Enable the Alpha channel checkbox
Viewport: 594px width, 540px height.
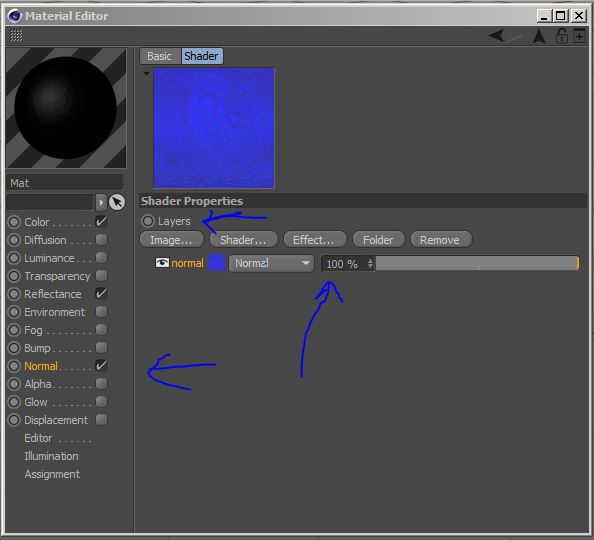click(x=101, y=383)
